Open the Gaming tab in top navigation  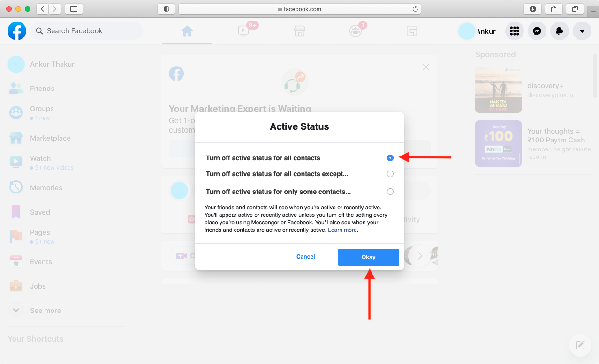coord(412,31)
